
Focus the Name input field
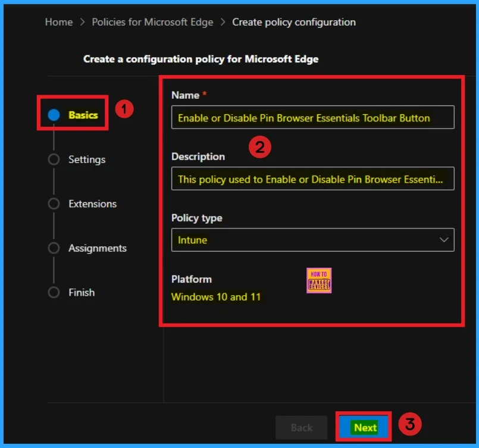tap(313, 117)
